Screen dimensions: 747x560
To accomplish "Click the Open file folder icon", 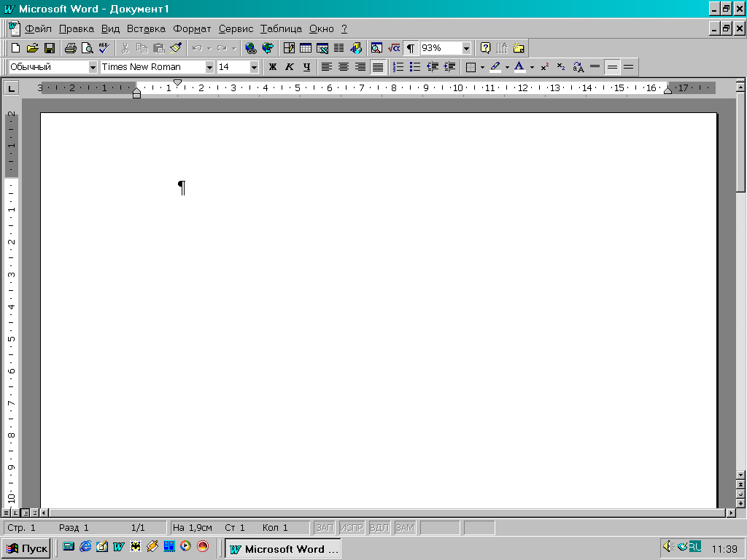I will [32, 48].
